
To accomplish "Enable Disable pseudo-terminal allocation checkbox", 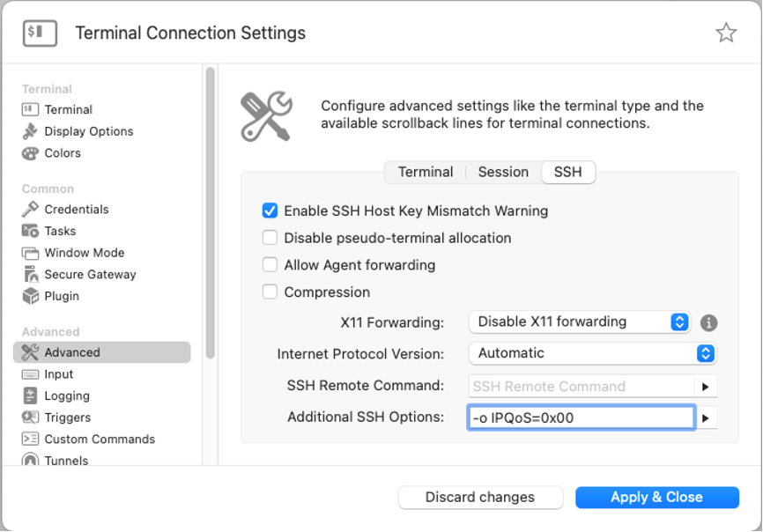I will click(x=270, y=238).
